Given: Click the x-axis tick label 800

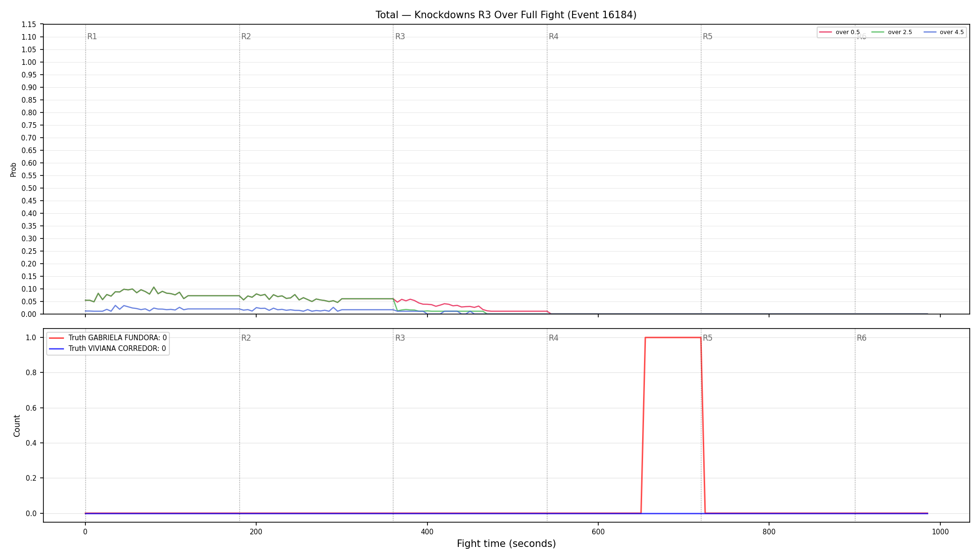Looking at the screenshot, I should (769, 532).
